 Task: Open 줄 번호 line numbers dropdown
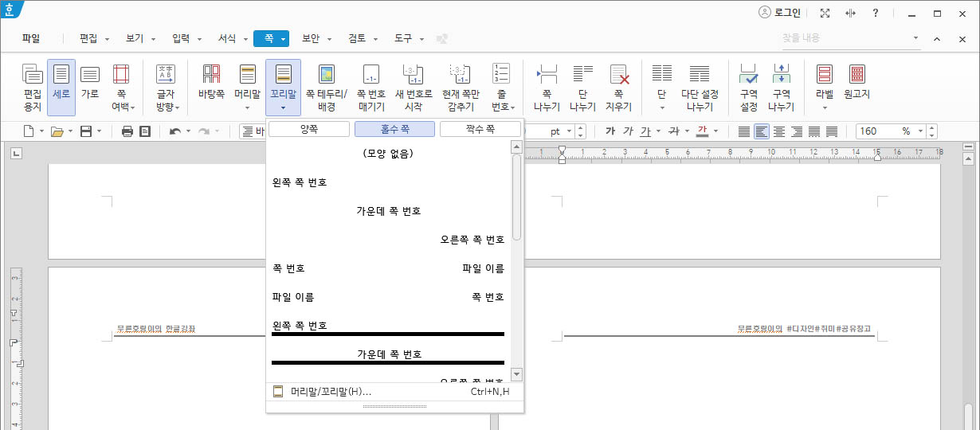point(501,88)
